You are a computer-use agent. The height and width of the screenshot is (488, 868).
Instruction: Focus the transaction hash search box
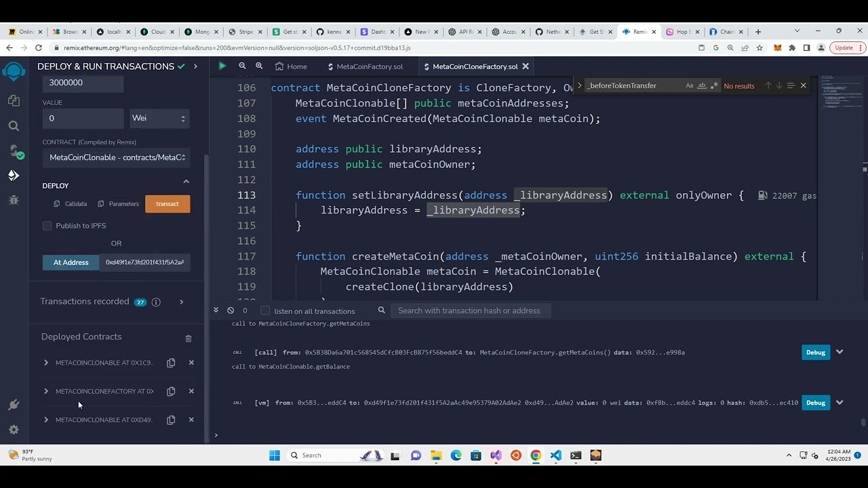click(x=471, y=310)
